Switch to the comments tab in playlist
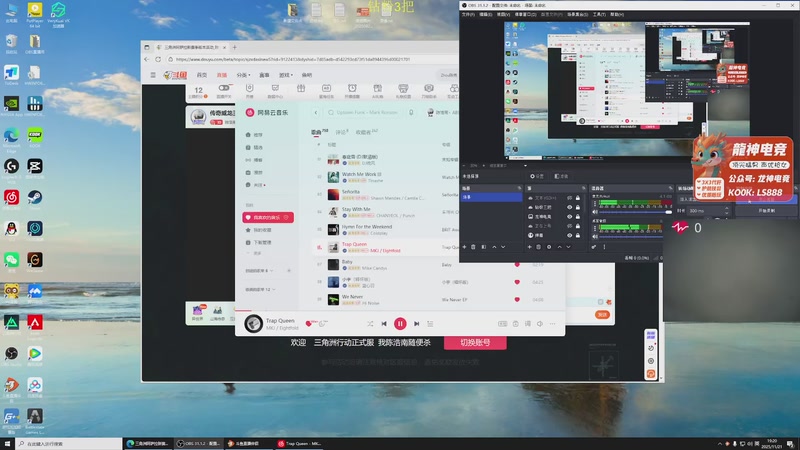Screen dimensions: 800x450 341,132
